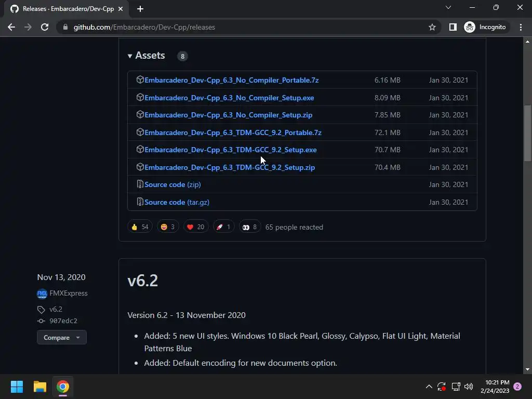Download Embarcadero_Dev-Cpp_6.3_TDM-GCC_9.2_Portable.7z
Viewport: 532px width, 399px height.
233,132
